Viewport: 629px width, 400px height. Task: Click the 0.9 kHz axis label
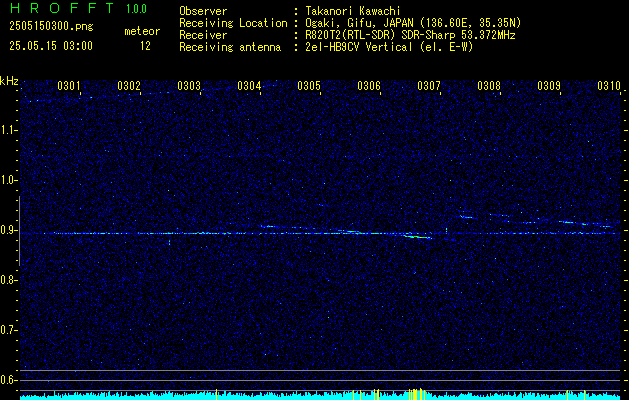pos(9,230)
